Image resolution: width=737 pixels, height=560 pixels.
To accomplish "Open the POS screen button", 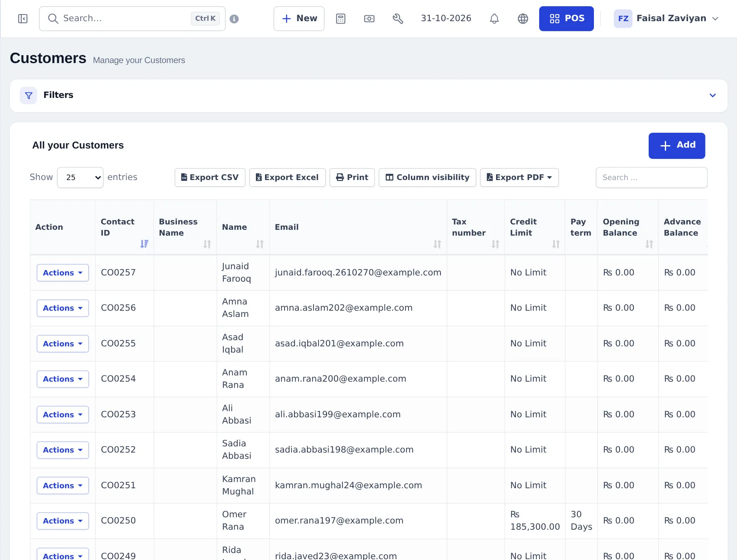I will pos(566,19).
